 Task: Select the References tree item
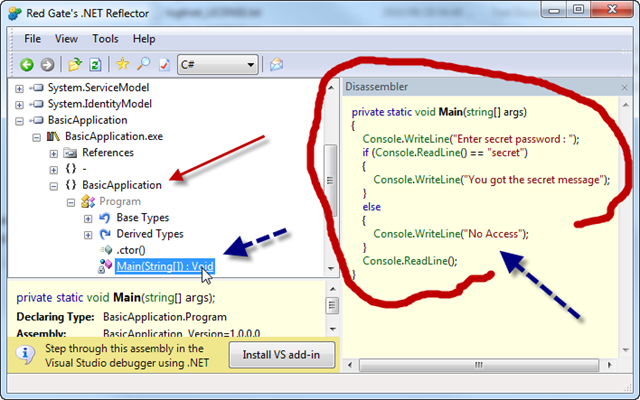108,153
